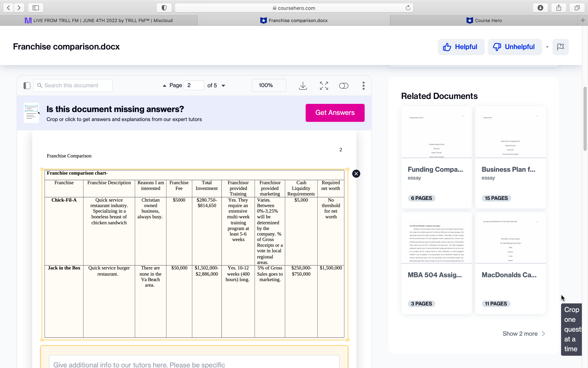This screenshot has height=368, width=588.
Task: Click the additional info for tutors text box
Action: 194,362
